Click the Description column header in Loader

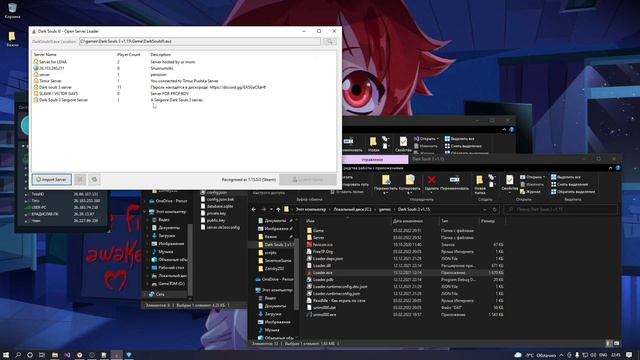tap(160, 54)
